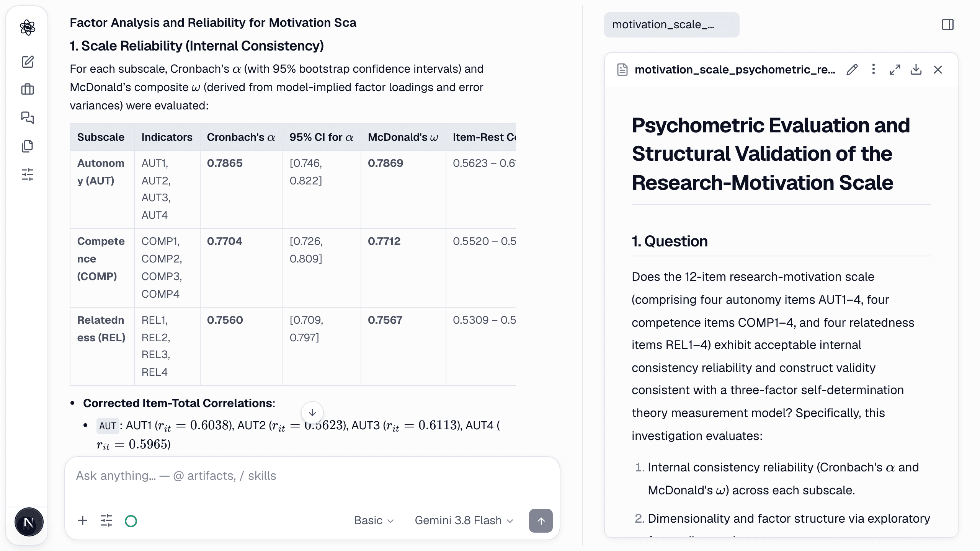The width and height of the screenshot is (980, 551).
Task: Click the Ask anything input field
Action: tap(312, 476)
